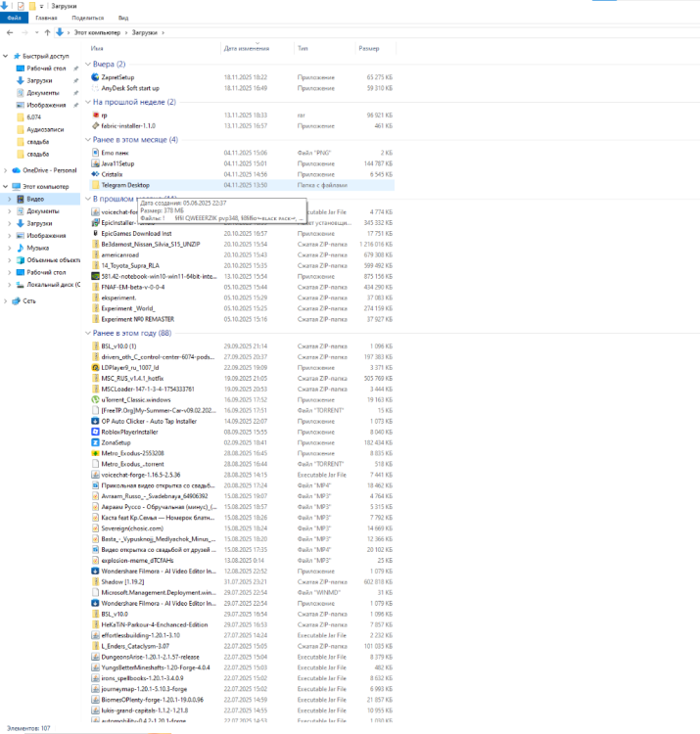
Task: Click Sovereign(chosic.com) MP3 file icon
Action: (96, 528)
